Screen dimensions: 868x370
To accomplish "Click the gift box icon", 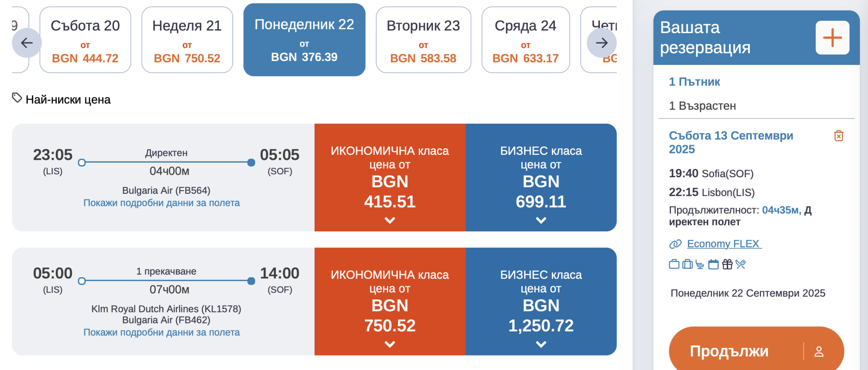I will pos(727,264).
